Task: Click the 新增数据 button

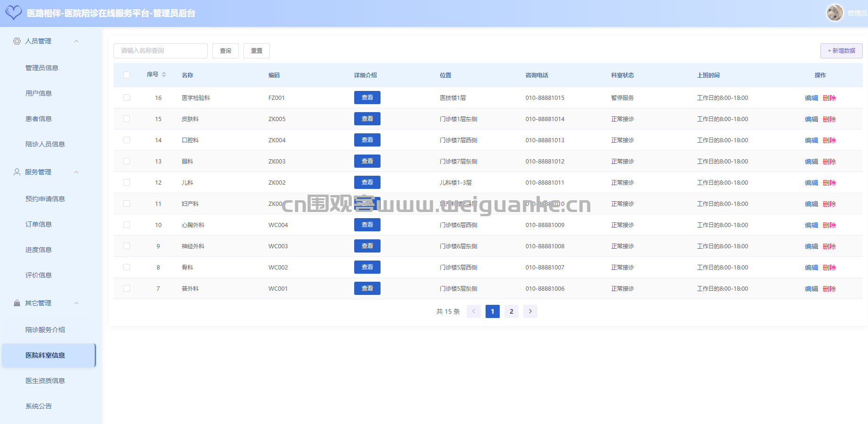Action: (841, 51)
